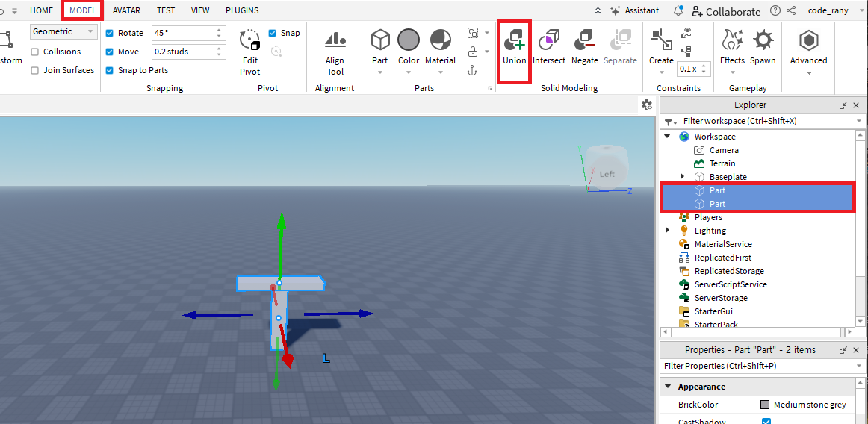Enable the Collisions checkbox

point(35,52)
